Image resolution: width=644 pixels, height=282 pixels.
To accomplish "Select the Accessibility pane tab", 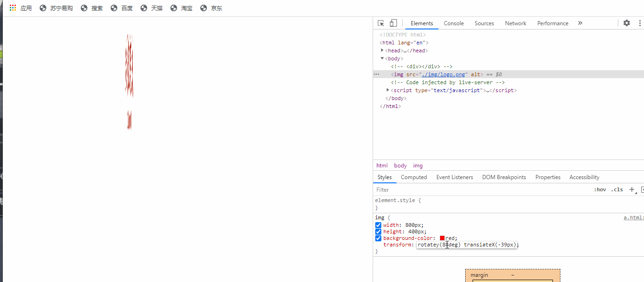I will pos(584,177).
